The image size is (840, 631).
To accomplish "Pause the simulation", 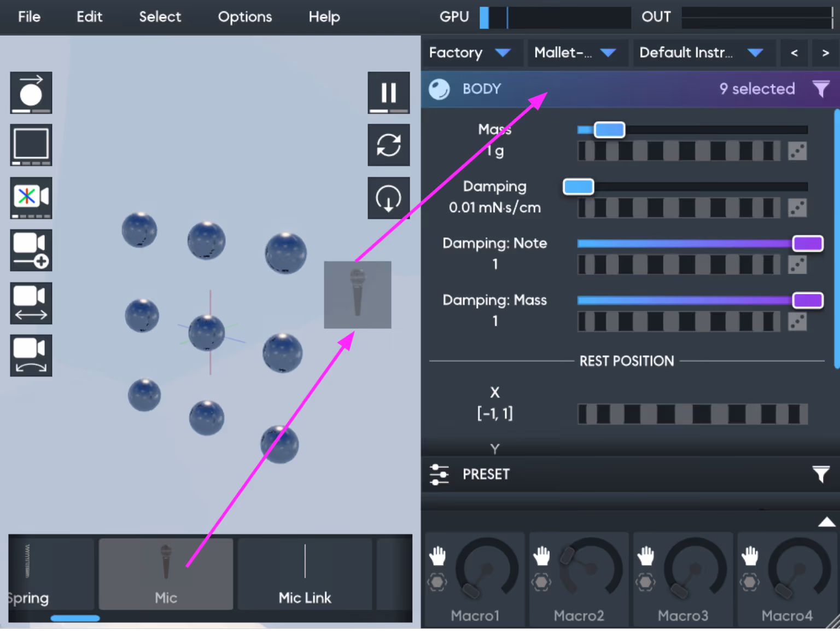I will [x=389, y=92].
